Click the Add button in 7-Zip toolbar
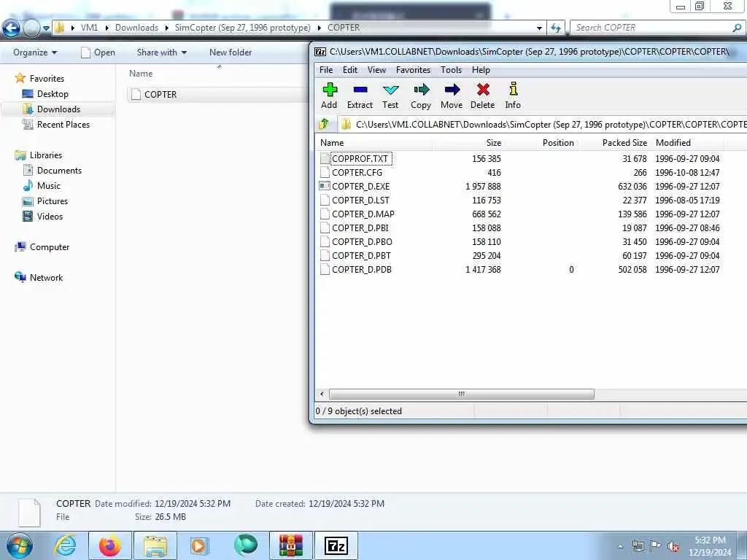 click(x=329, y=96)
